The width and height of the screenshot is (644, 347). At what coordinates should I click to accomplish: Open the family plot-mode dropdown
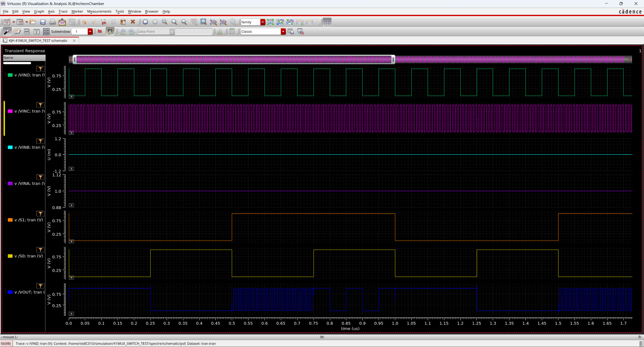pyautogui.click(x=263, y=22)
